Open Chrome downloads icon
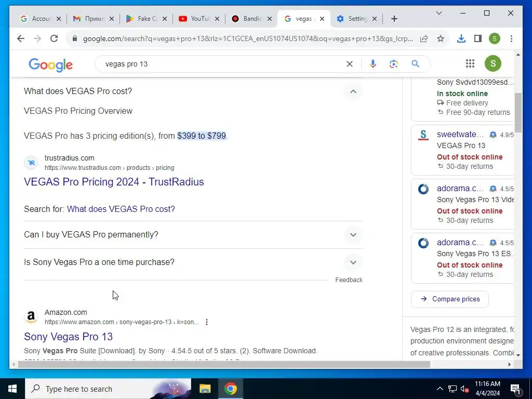The image size is (532, 399). 461,38
